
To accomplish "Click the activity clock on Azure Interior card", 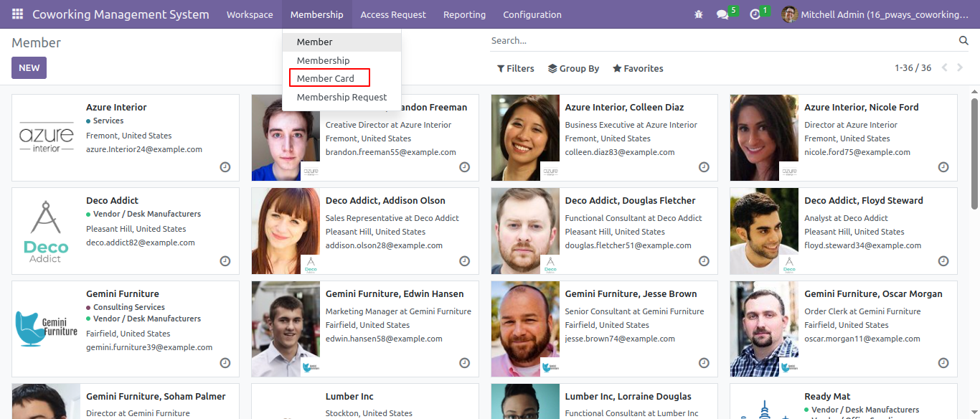I will coord(225,167).
